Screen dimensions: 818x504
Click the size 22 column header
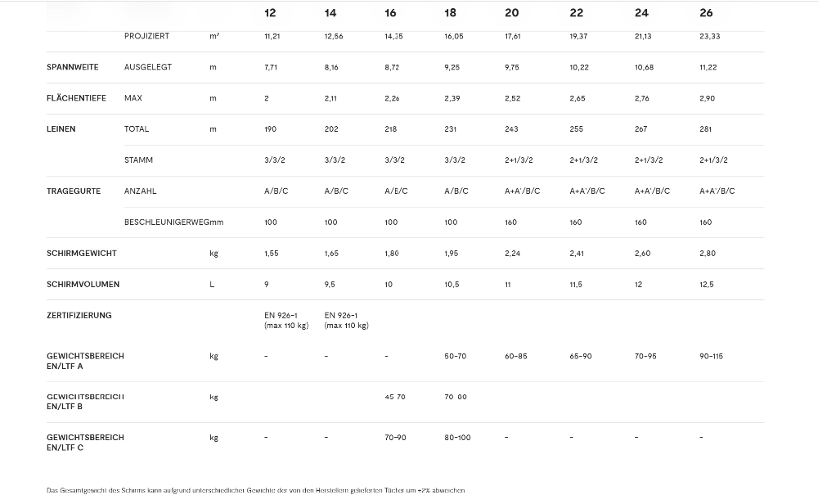[x=577, y=13]
